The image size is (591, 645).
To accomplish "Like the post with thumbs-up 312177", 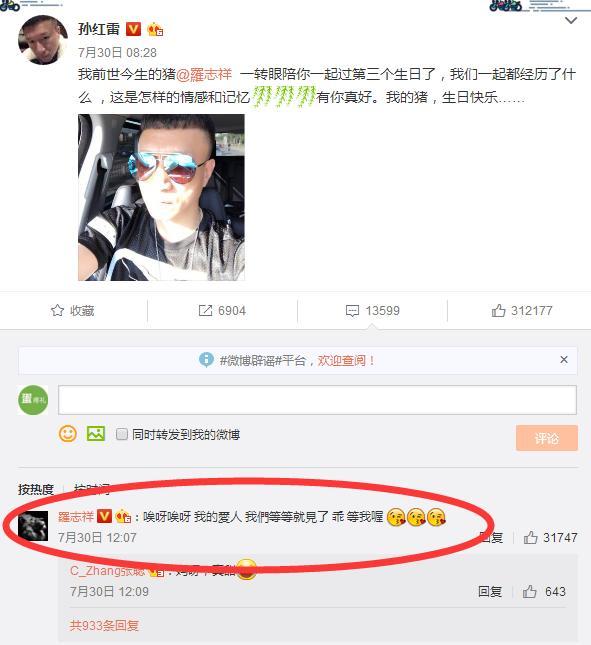I will pos(498,311).
